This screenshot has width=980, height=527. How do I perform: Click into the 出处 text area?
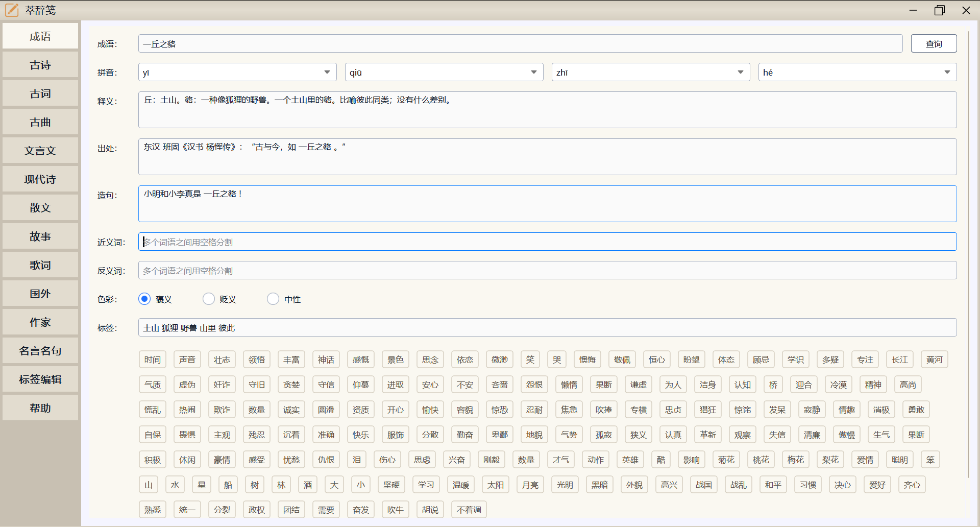[548, 157]
